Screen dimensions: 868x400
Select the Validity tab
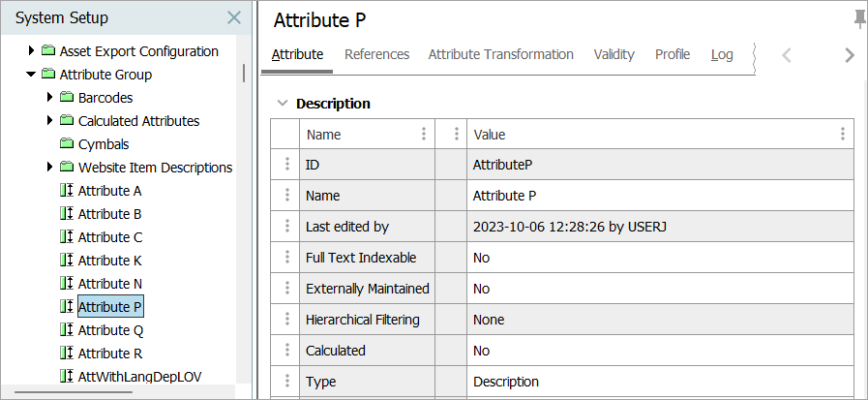614,54
